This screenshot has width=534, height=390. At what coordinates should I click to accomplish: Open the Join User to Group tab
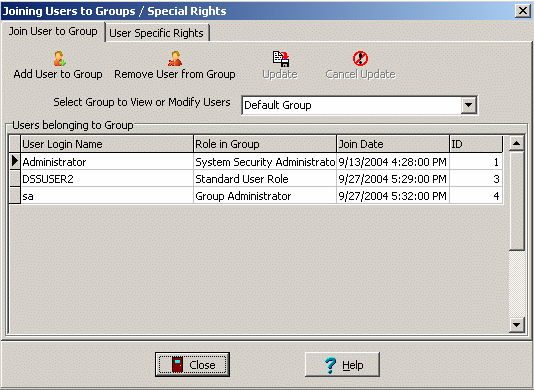(x=53, y=31)
